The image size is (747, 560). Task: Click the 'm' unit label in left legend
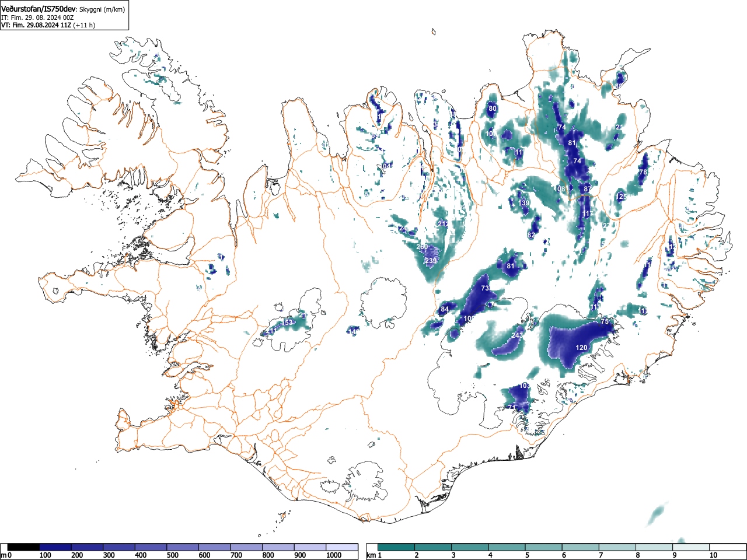tap(4, 555)
